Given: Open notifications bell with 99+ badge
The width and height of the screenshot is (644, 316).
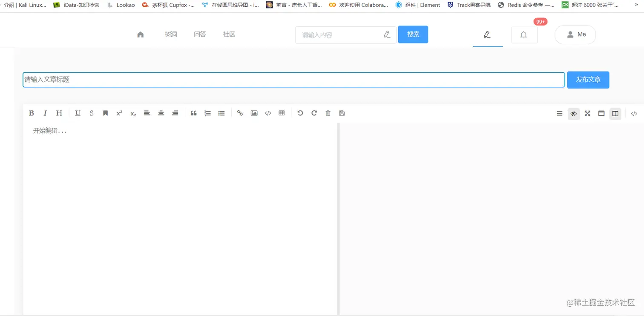Looking at the screenshot, I should (x=524, y=35).
